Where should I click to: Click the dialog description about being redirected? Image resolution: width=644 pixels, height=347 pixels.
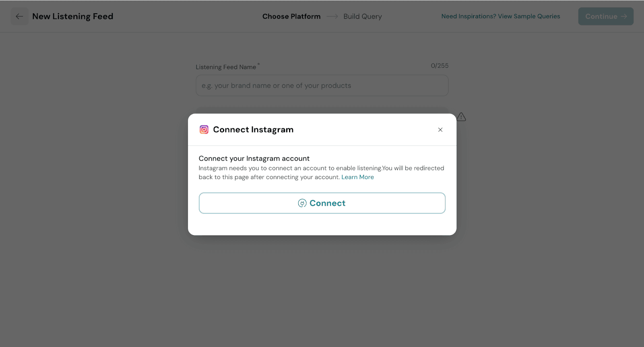tap(321, 172)
